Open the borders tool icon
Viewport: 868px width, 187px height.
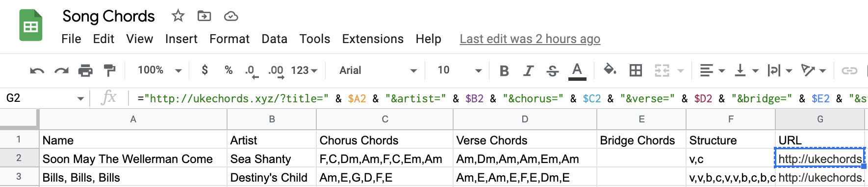coord(636,70)
